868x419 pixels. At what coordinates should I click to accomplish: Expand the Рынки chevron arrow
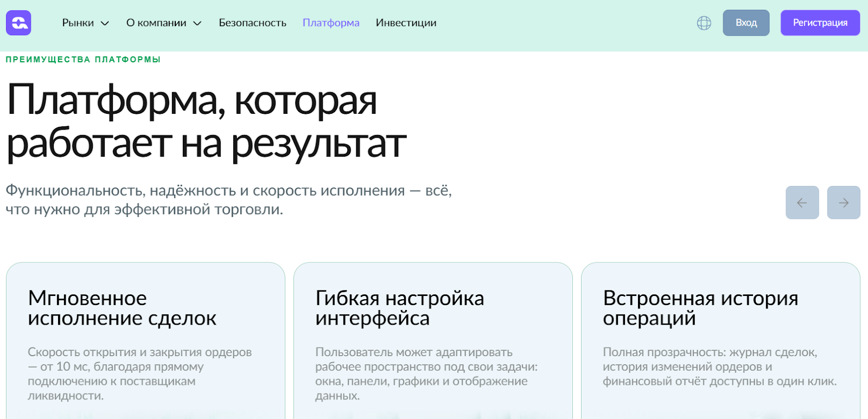(105, 23)
